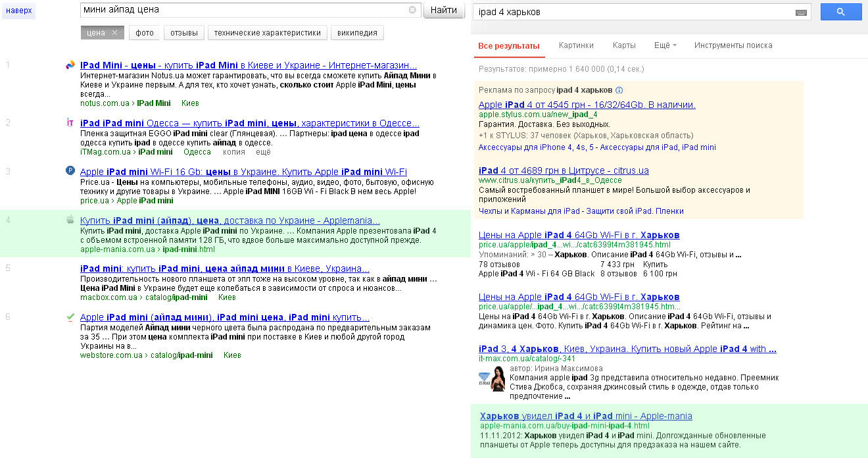
Task: Click 'ещё' link under iTMag result
Action: (263, 152)
